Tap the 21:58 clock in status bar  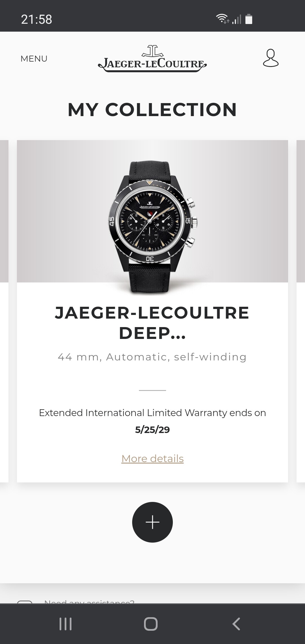tap(36, 19)
